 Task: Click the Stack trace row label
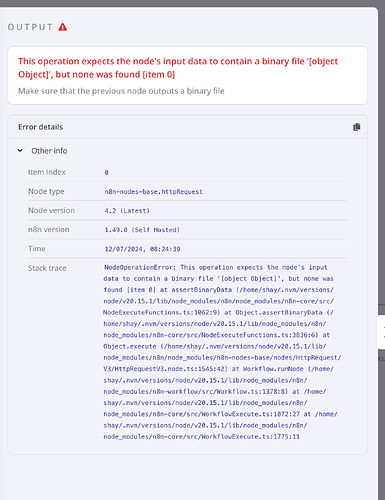click(47, 268)
